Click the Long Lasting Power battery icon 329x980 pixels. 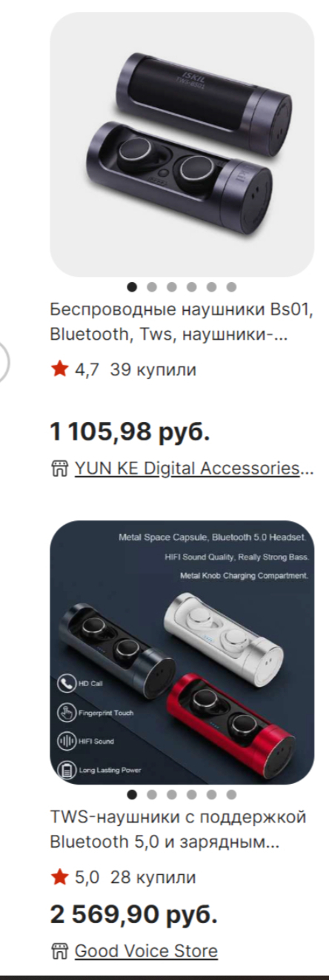coord(67,770)
